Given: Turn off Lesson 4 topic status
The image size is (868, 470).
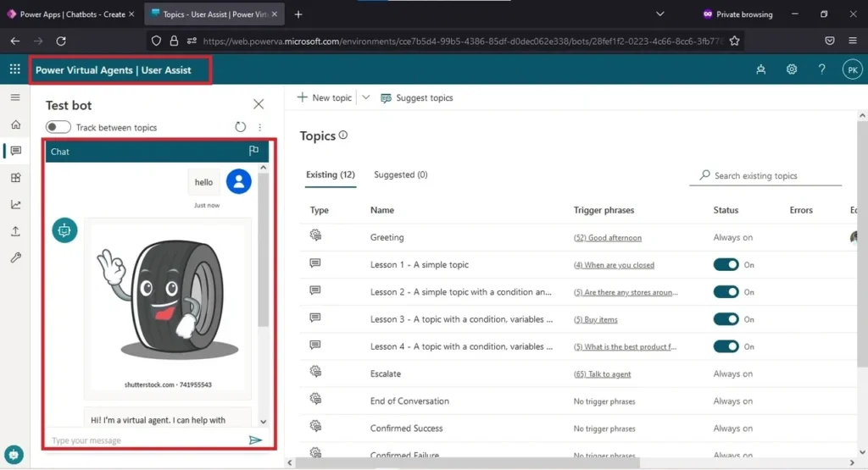Looking at the screenshot, I should (726, 346).
